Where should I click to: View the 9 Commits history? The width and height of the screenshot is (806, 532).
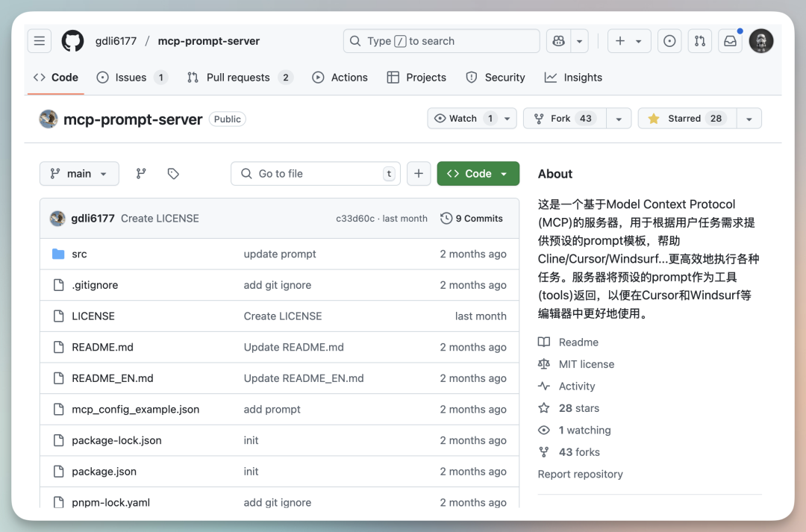[472, 219]
